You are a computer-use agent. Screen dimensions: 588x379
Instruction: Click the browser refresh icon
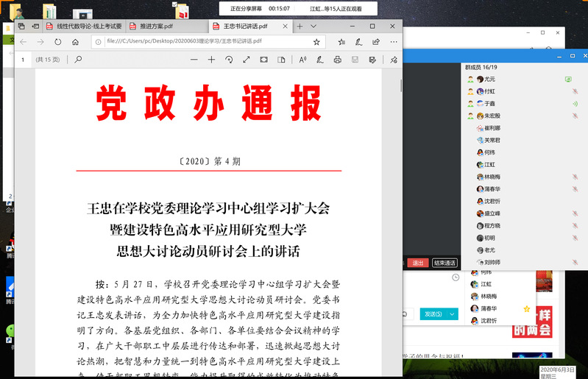pyautogui.click(x=58, y=42)
